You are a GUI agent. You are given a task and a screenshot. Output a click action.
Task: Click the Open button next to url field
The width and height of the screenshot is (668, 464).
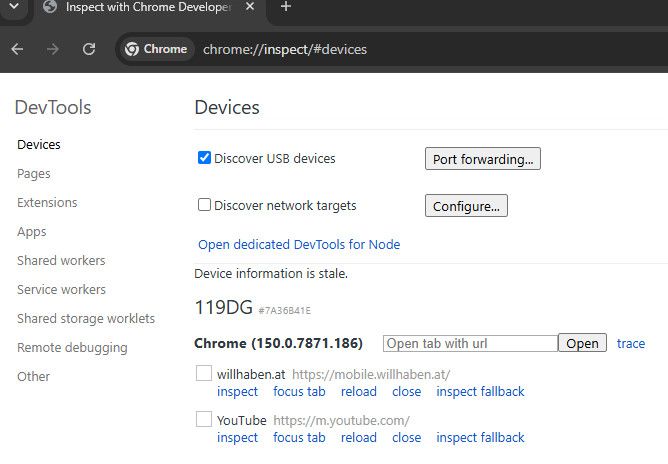click(582, 343)
